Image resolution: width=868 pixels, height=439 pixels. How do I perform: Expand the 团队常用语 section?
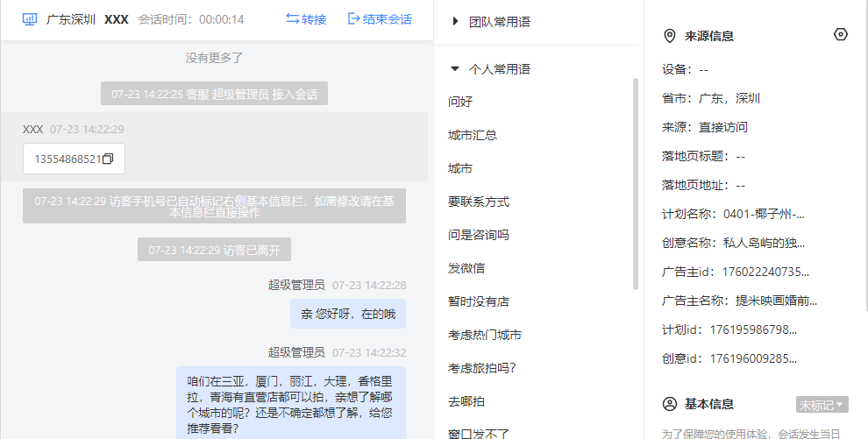pos(455,22)
